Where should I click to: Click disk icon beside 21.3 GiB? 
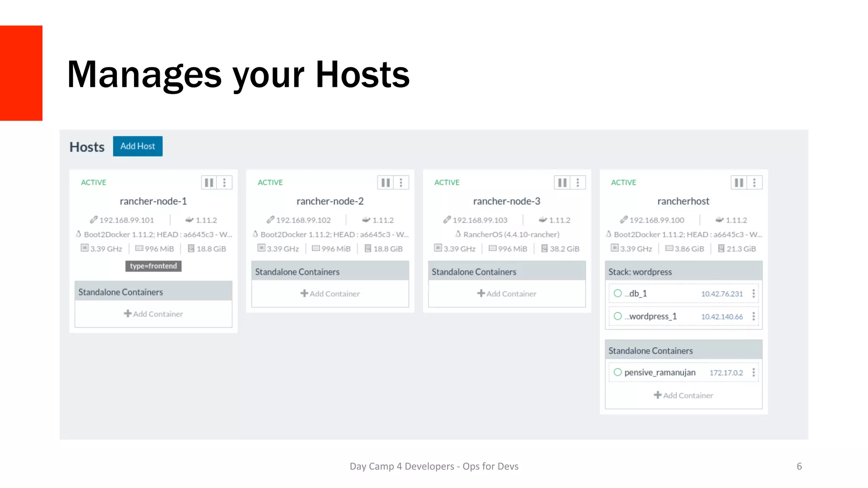[x=721, y=248]
